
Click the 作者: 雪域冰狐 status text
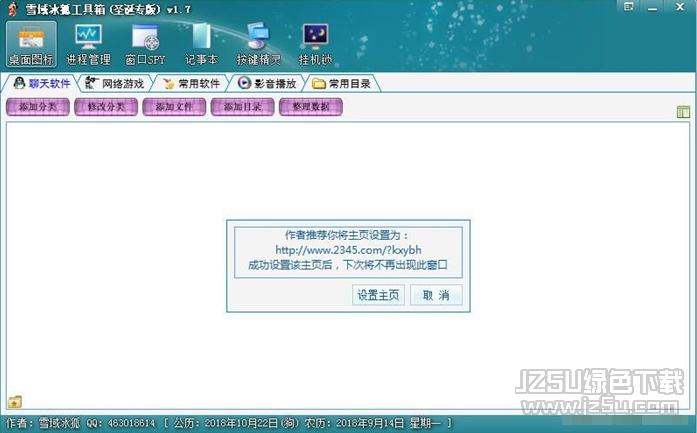pyautogui.click(x=44, y=423)
